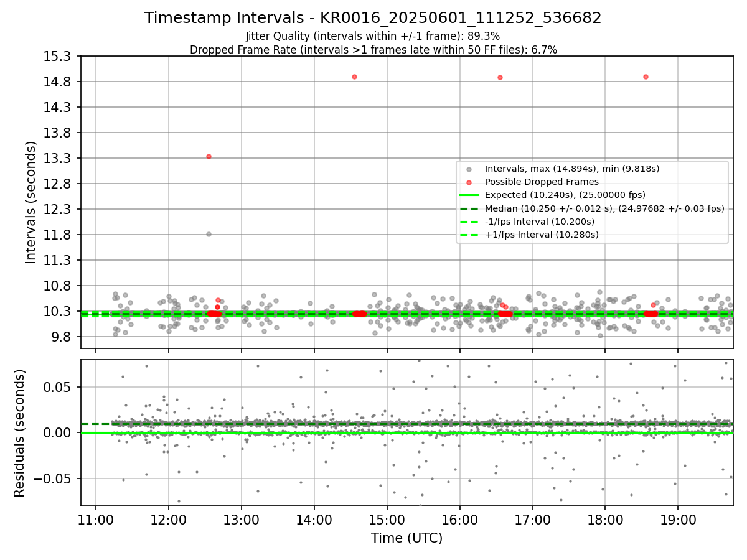747x560 pixels.
Task: Click the plot title 'Timestamp Intervals - KR0016_20250601_111252_536682'
Action: (x=373, y=18)
